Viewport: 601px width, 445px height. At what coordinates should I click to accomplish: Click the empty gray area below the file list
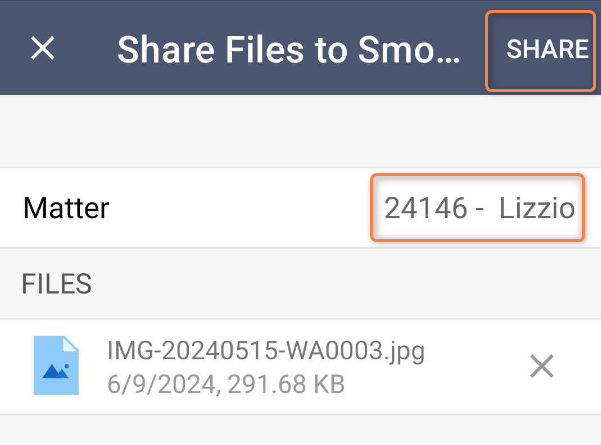pyautogui.click(x=300, y=430)
